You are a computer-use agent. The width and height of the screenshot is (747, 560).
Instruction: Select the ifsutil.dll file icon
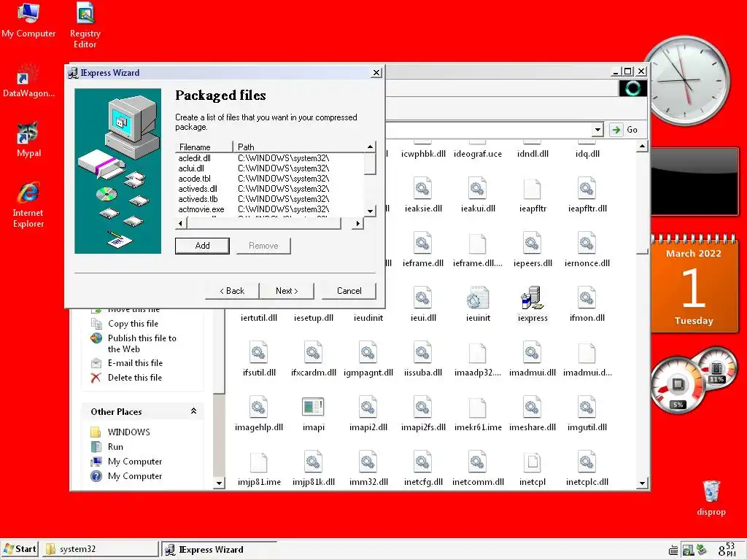click(259, 359)
